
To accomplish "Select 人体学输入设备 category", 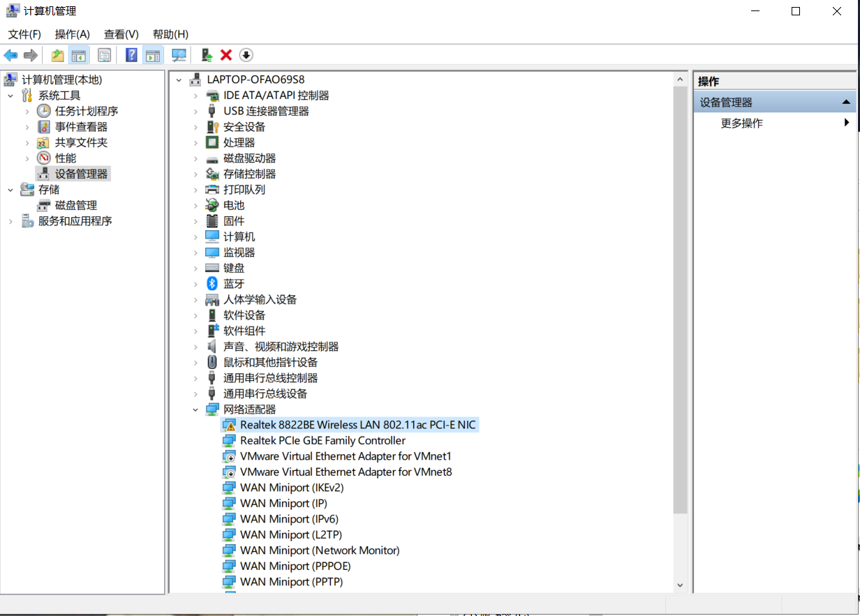I will tap(260, 299).
